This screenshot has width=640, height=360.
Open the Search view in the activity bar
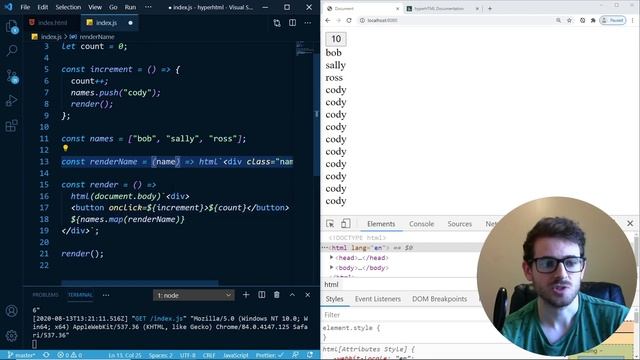[x=12, y=51]
